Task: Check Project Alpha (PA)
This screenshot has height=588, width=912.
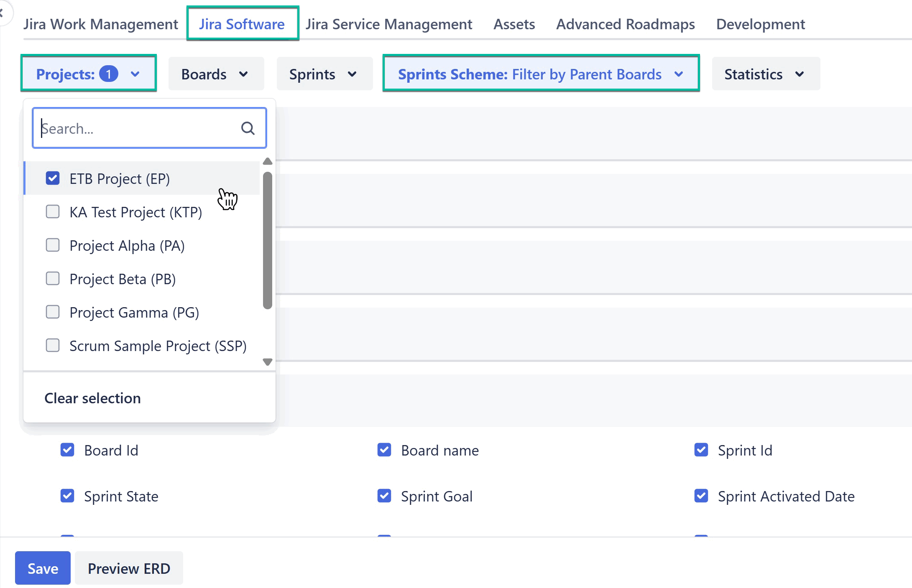Action: [53, 245]
